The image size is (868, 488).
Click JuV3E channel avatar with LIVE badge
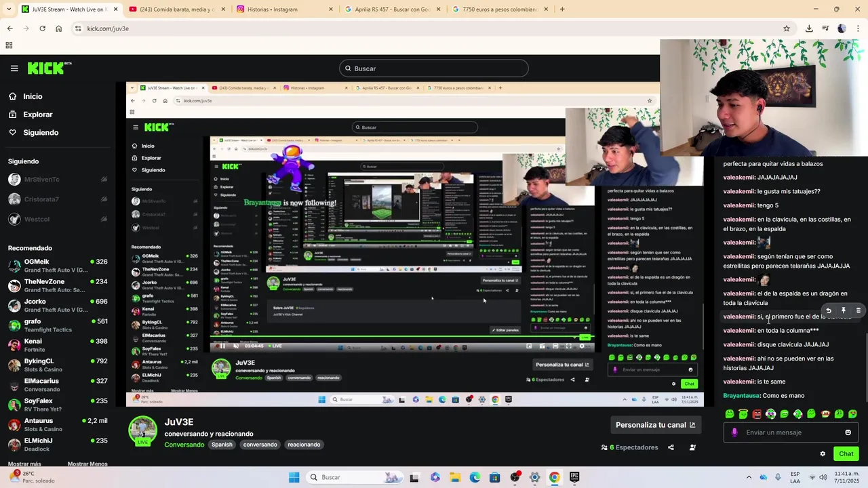pos(142,432)
